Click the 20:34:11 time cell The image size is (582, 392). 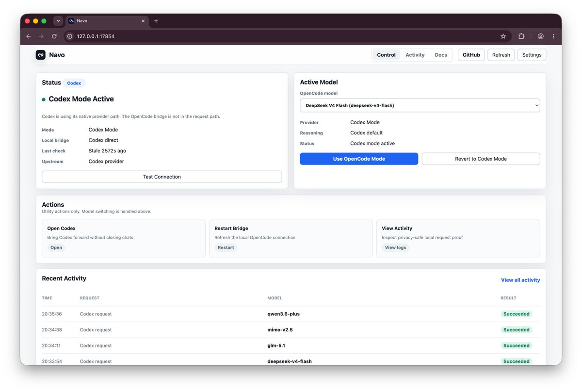coord(52,345)
